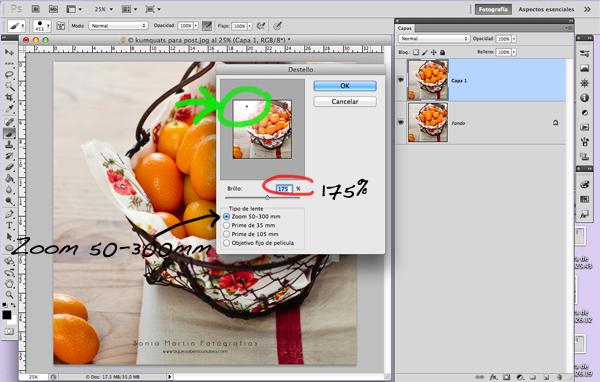Select the Fotografía workspace
The height and width of the screenshot is (382, 600).
point(493,9)
